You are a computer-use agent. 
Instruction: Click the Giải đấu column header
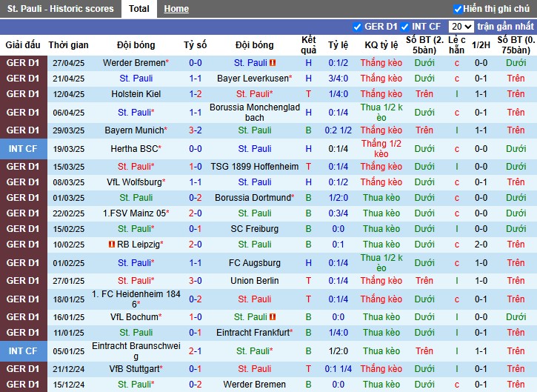(23, 45)
